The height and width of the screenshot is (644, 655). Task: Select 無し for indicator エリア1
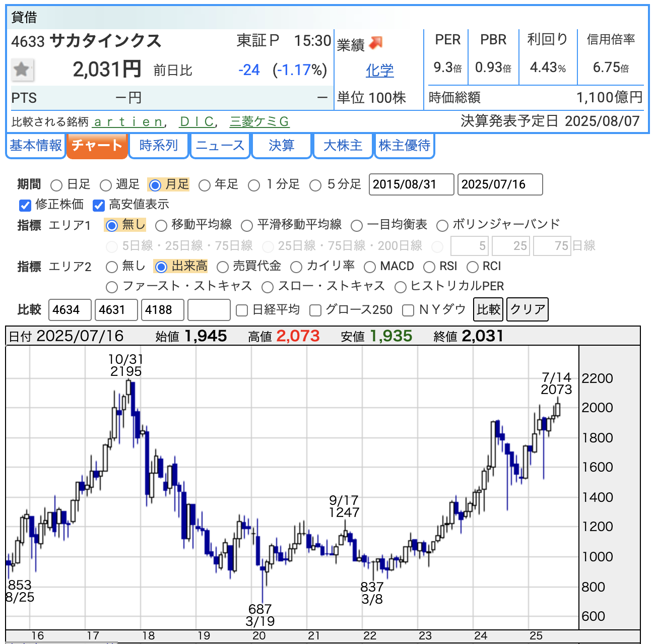tap(112, 226)
